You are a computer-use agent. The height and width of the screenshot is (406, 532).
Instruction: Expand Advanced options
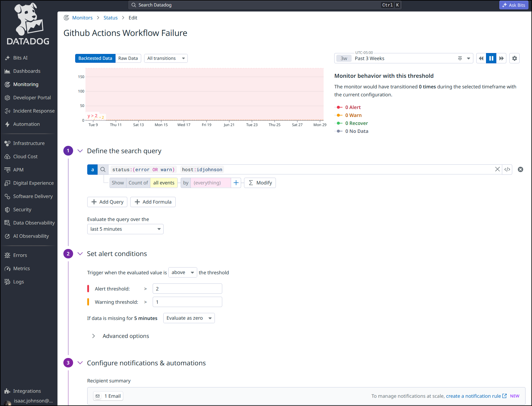[121, 336]
